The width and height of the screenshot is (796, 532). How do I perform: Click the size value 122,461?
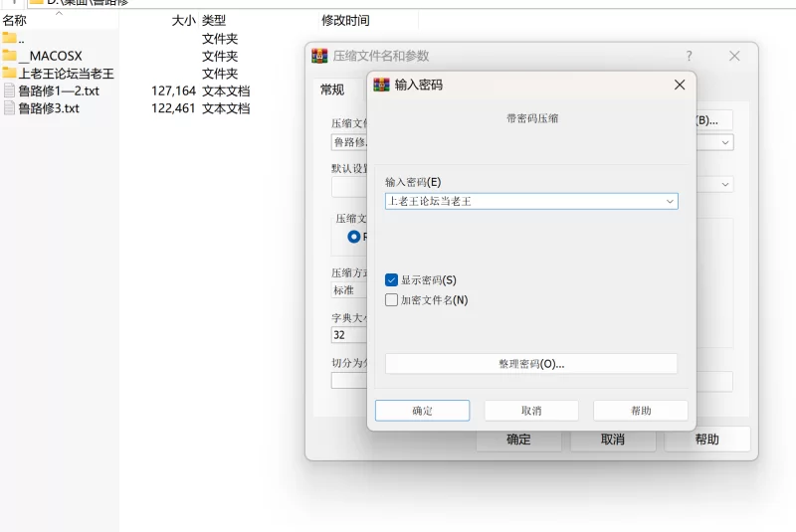(x=173, y=108)
